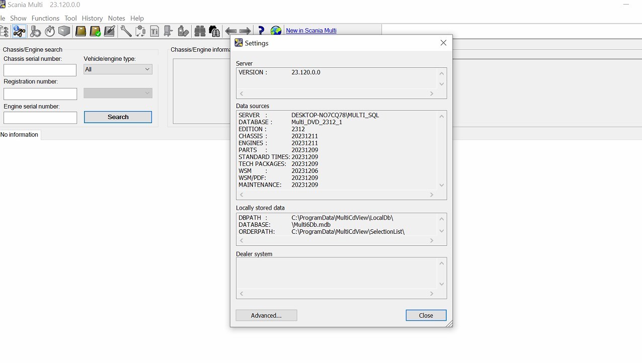Click right arrow in Data sources scrollbar
642x364 pixels.
click(x=432, y=195)
